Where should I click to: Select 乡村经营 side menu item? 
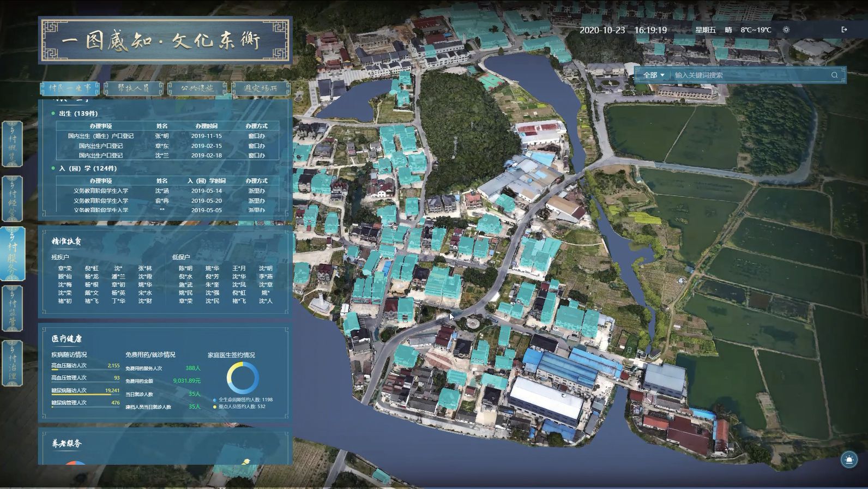[12, 198]
